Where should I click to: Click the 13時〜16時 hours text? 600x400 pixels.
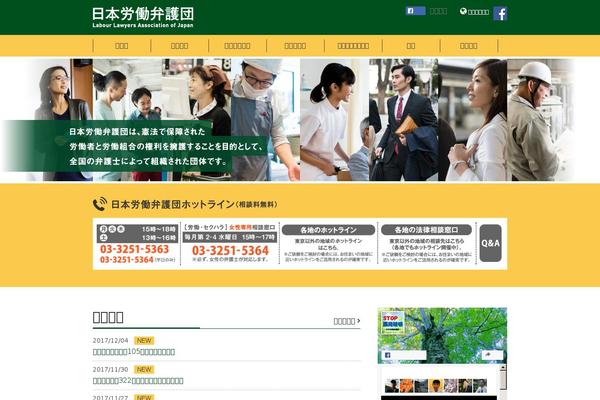coord(158,238)
